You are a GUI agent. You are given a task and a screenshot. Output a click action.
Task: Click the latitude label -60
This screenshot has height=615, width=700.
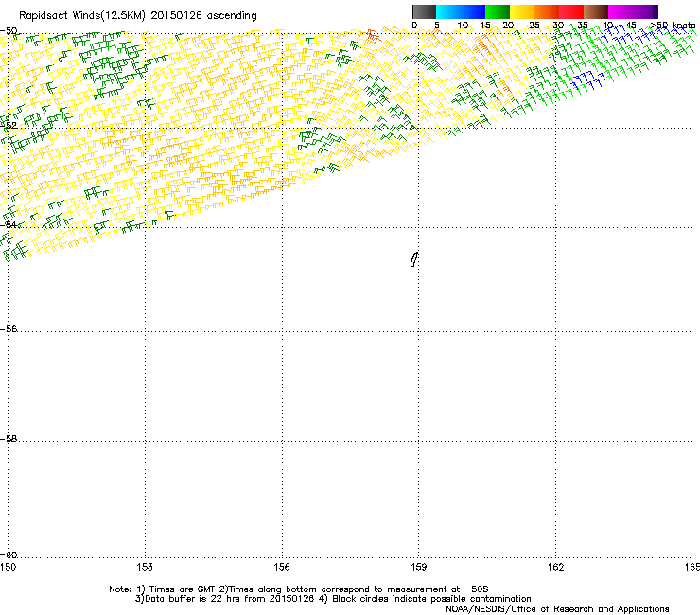click(9, 554)
